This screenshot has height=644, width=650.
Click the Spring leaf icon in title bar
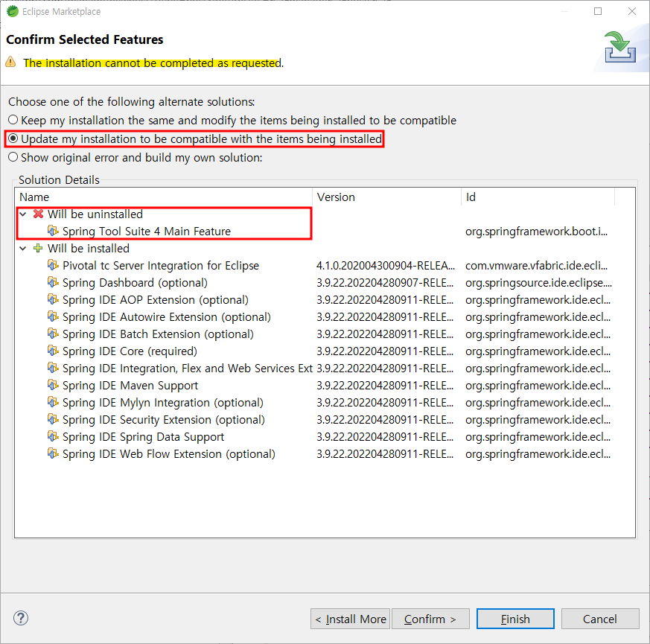tap(13, 11)
